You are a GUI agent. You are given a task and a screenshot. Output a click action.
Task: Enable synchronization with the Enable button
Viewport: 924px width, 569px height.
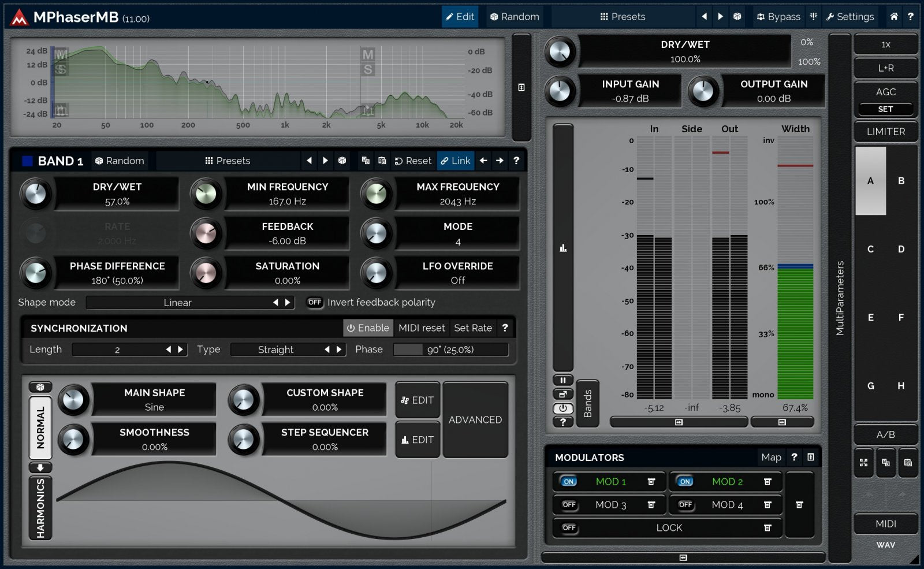click(x=368, y=328)
